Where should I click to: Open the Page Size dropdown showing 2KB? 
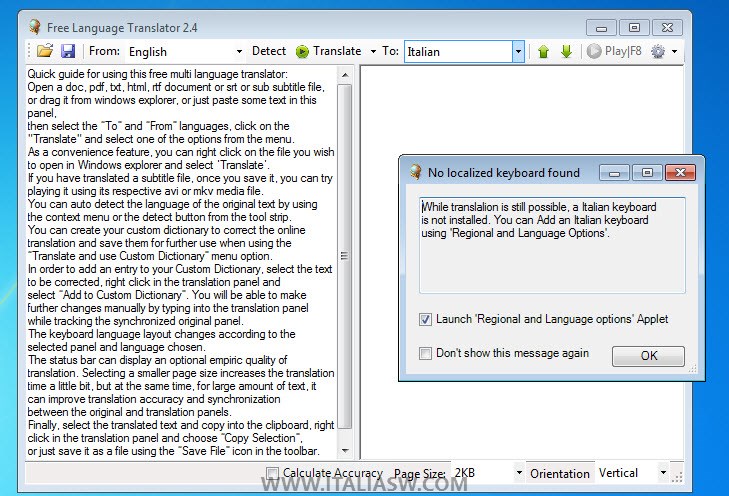(488, 473)
